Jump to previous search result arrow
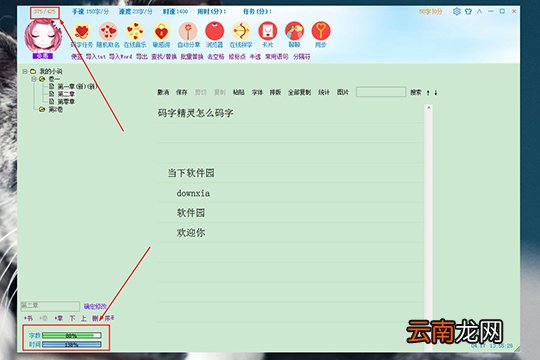The height and width of the screenshot is (360, 540). point(428,93)
